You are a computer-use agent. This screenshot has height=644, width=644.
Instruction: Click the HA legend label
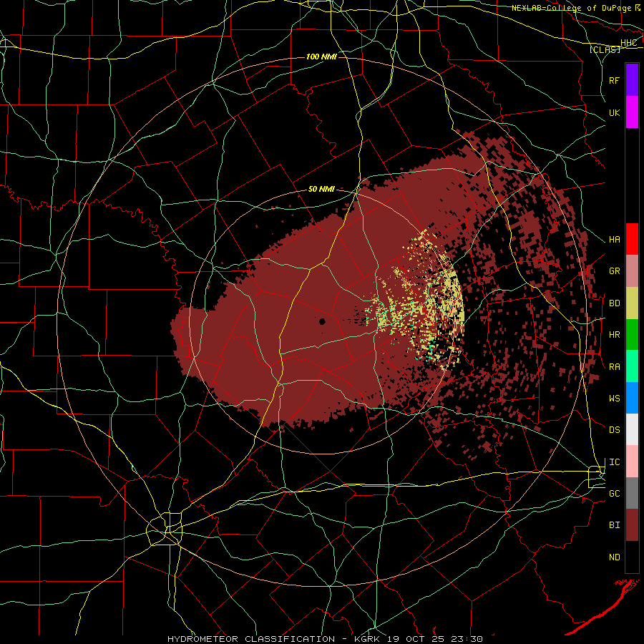[x=614, y=240]
